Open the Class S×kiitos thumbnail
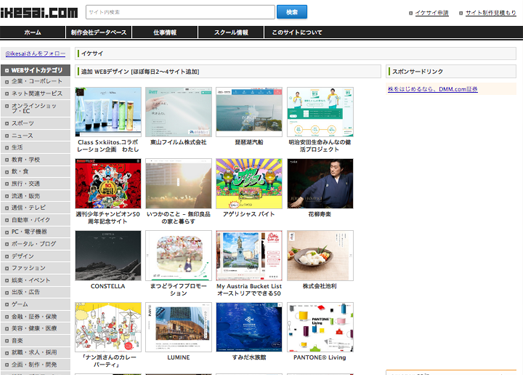The image size is (523, 375). pyautogui.click(x=108, y=112)
